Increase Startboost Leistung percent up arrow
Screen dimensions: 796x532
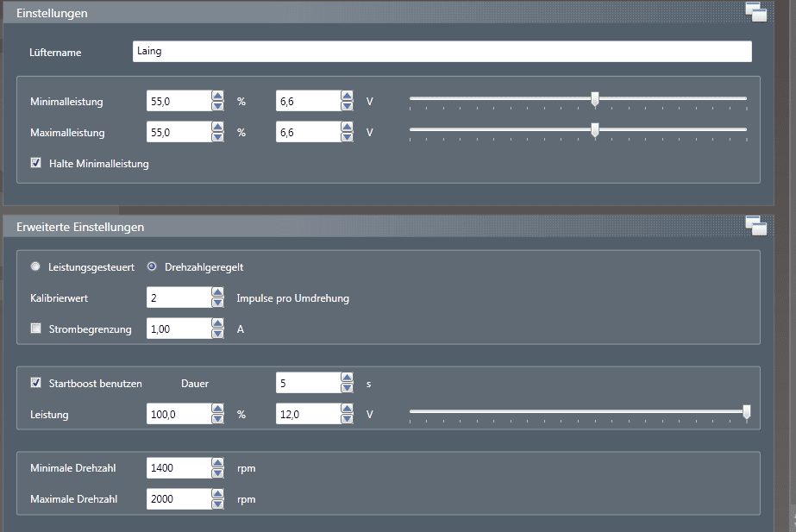click(x=217, y=409)
